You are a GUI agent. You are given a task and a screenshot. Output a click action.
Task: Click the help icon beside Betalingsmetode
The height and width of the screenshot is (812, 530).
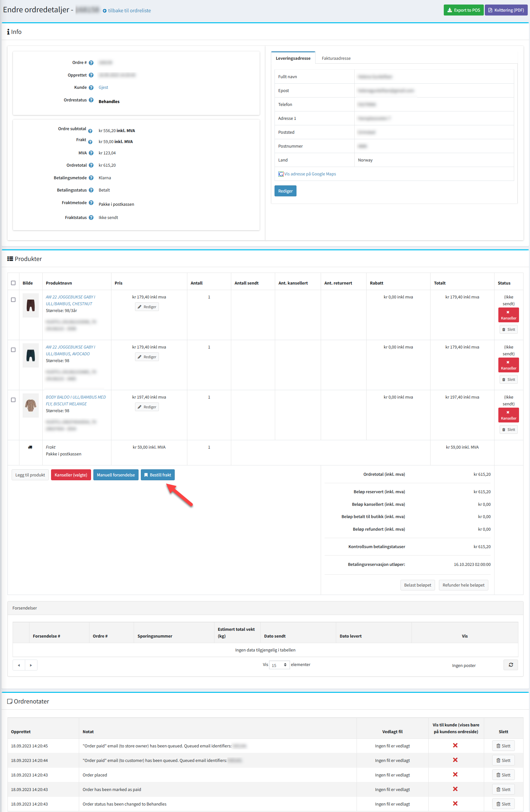tap(91, 178)
